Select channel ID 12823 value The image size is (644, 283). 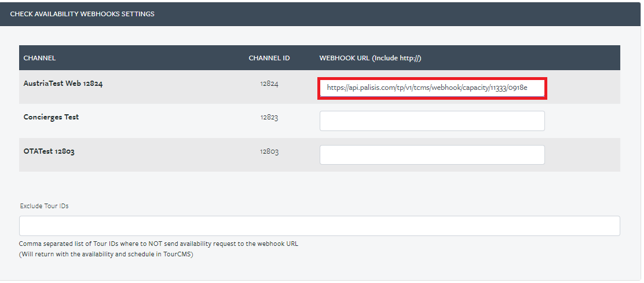click(x=269, y=118)
